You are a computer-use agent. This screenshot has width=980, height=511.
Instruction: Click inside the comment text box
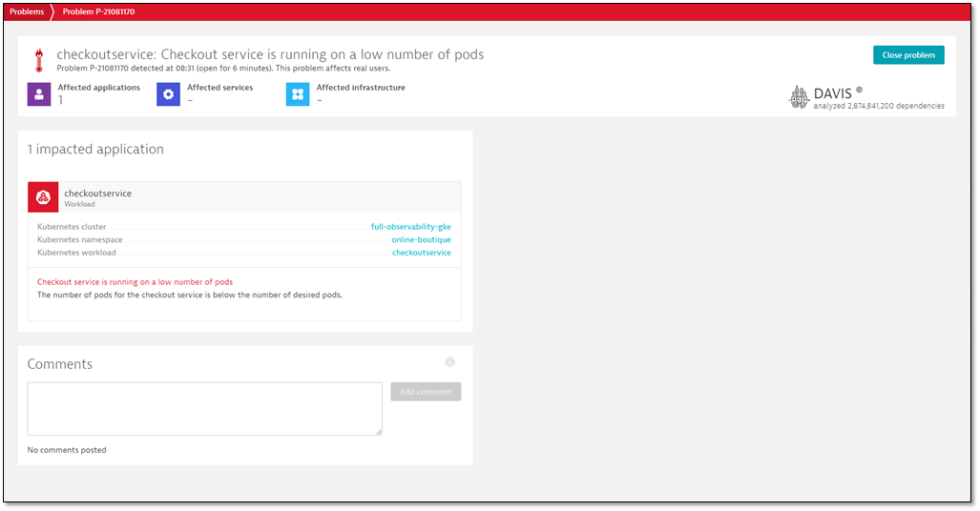tap(204, 409)
